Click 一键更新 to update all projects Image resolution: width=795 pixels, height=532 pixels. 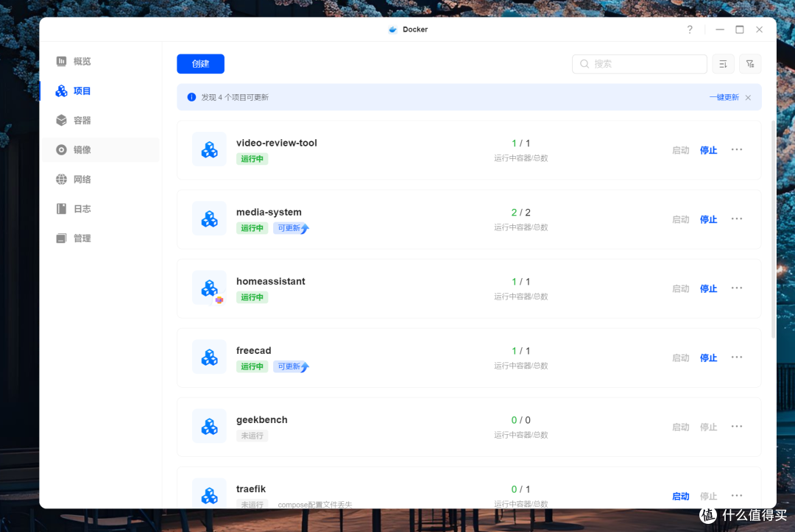724,97
